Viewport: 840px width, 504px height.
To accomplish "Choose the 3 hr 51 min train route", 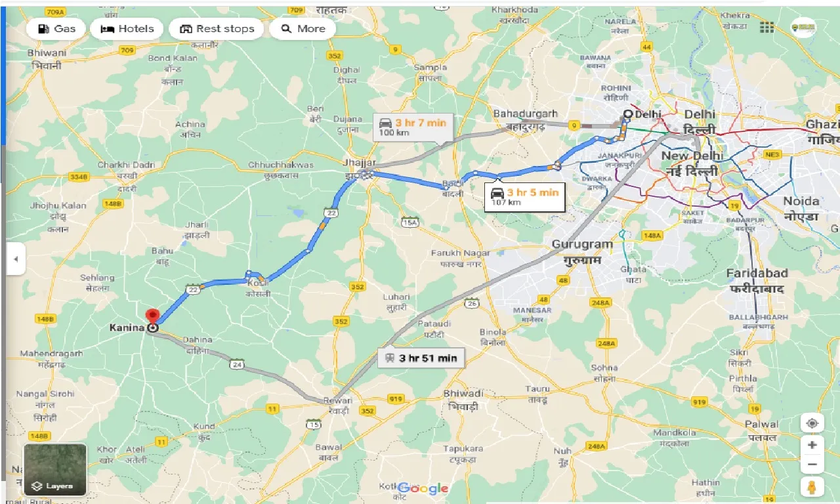I will [422, 358].
